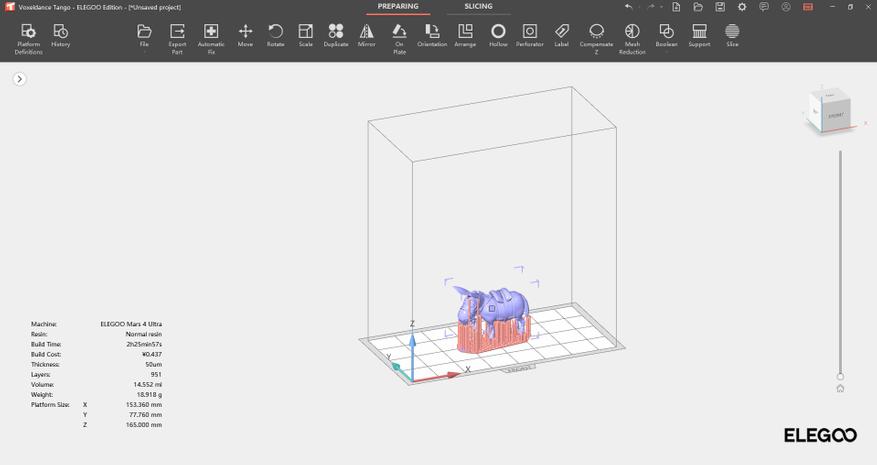Screen dimensions: 877x465
Task: Open the Perforator tool
Action: pos(530,36)
